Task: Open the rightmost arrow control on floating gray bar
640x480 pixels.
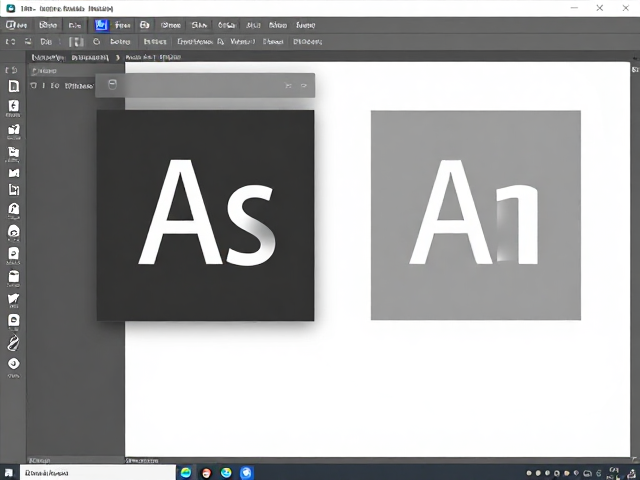Action: point(304,86)
